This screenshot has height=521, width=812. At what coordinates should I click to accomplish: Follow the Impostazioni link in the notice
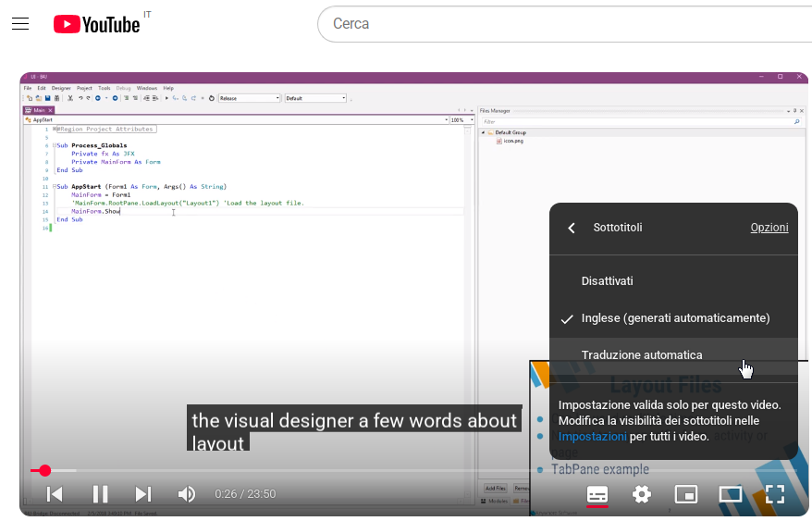click(592, 437)
